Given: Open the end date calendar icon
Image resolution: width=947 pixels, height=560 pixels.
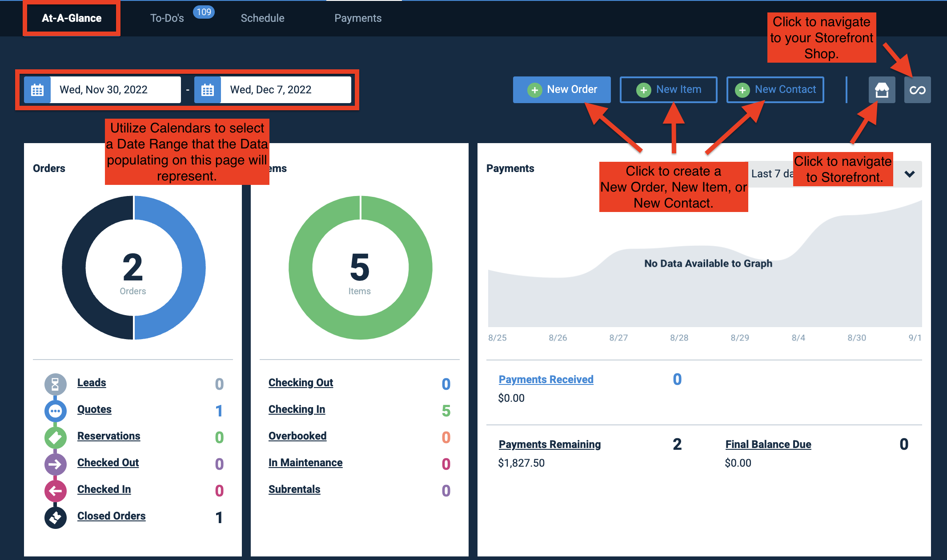Looking at the screenshot, I should pos(208,90).
